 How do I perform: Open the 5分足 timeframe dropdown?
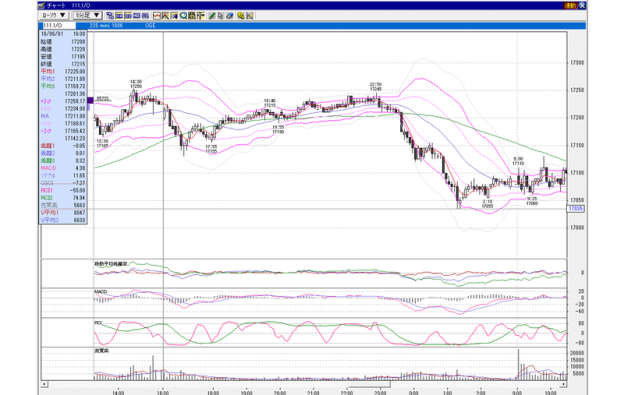(88, 16)
